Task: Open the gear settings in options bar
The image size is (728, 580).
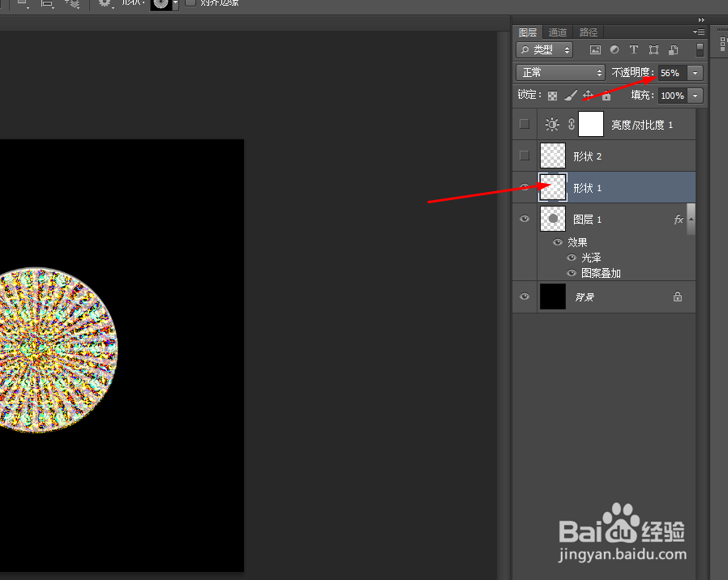Action: [104, 4]
